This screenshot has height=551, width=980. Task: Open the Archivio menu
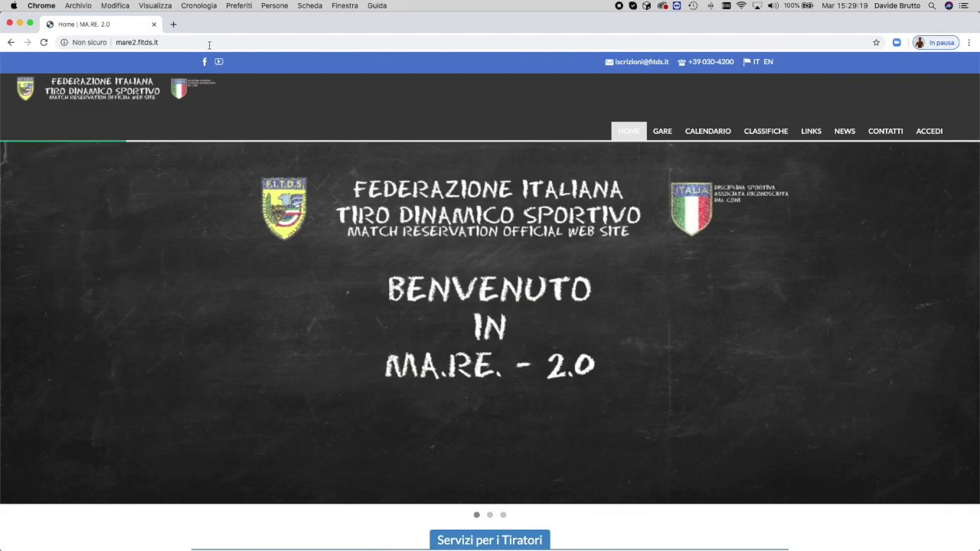click(78, 5)
